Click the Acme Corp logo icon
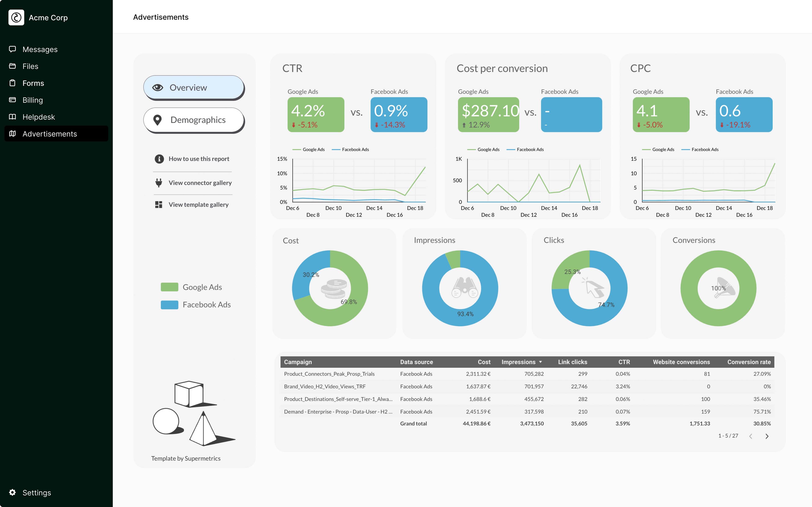The image size is (812, 507). coord(16,18)
